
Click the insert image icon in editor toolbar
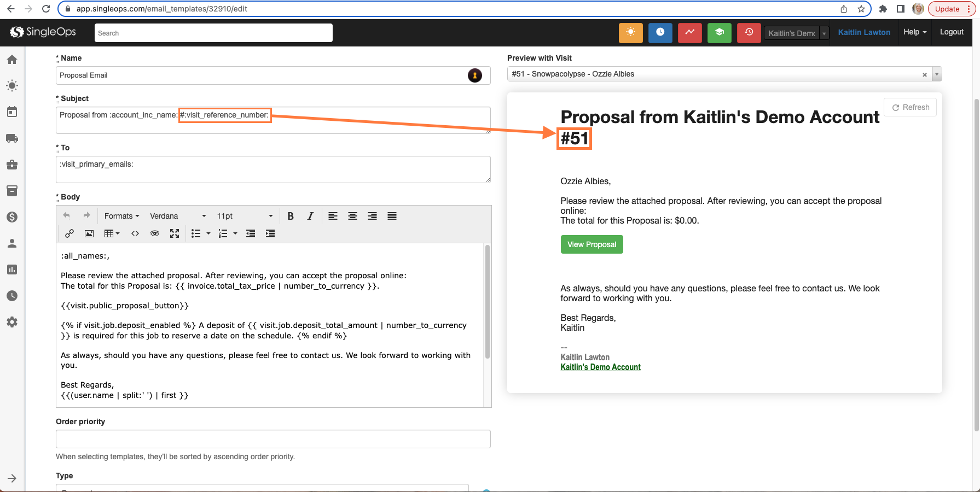point(89,233)
